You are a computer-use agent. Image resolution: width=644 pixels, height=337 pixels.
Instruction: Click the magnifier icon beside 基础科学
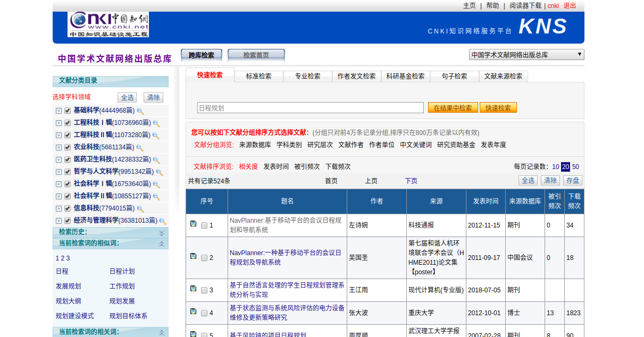coord(140,111)
